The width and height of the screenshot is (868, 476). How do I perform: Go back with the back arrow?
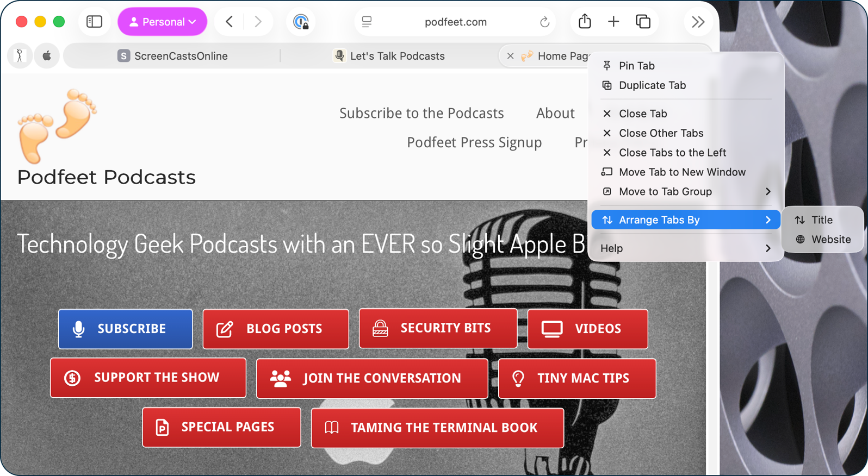(x=230, y=22)
